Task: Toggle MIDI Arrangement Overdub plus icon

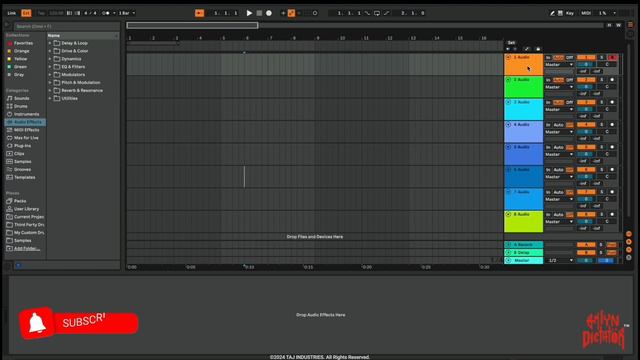Action: [x=283, y=13]
